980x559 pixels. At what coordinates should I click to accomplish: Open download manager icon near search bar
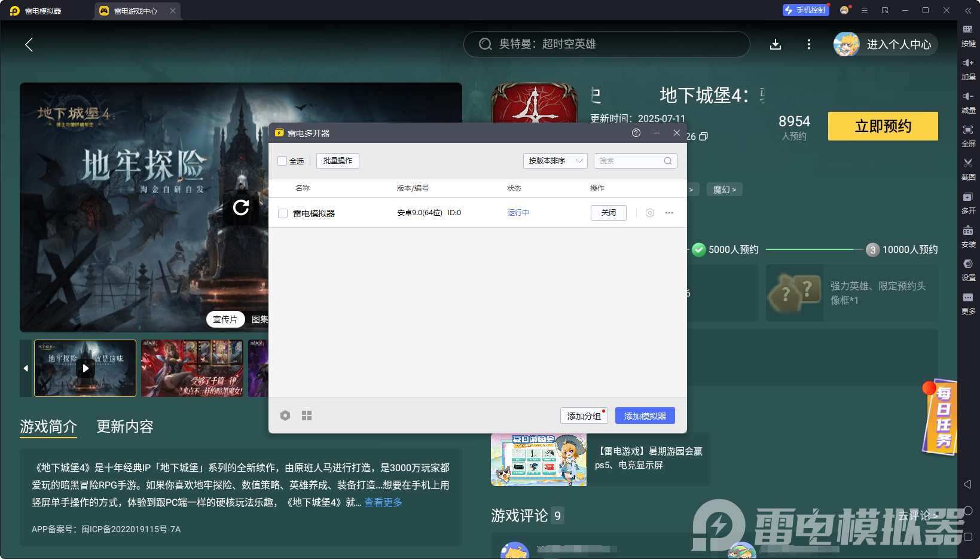point(776,44)
